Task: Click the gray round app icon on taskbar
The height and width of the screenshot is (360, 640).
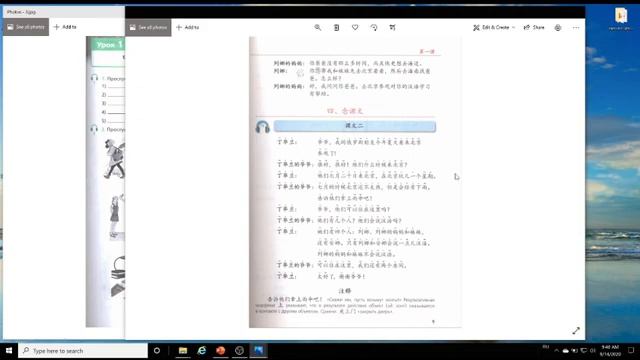Action: pyautogui.click(x=239, y=351)
